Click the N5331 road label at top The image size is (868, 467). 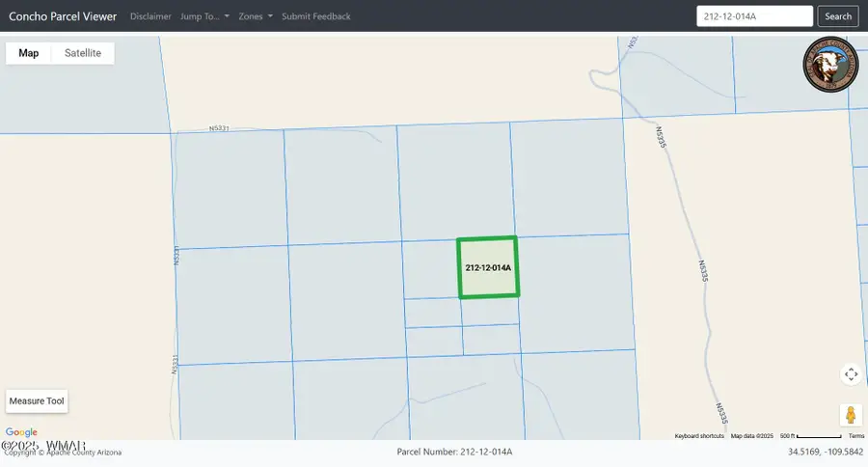point(219,128)
